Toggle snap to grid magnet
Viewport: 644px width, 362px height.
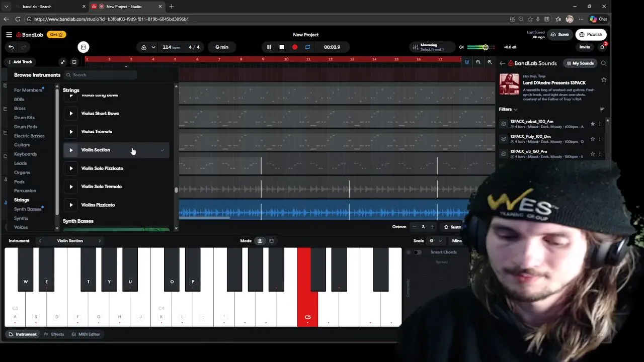point(467,62)
